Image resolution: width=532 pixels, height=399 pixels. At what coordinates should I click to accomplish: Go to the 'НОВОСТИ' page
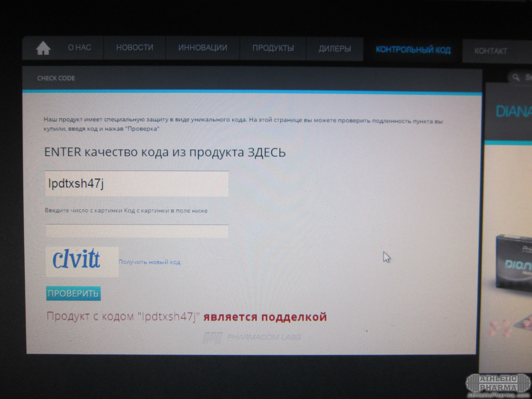tap(135, 48)
